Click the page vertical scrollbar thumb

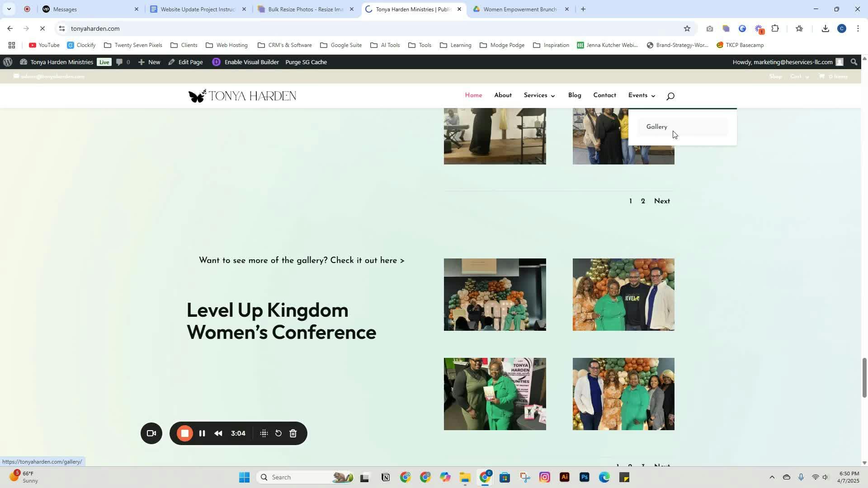click(864, 377)
